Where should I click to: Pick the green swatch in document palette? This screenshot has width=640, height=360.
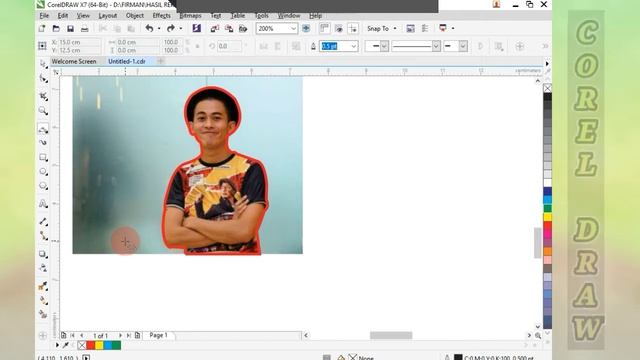(x=116, y=345)
